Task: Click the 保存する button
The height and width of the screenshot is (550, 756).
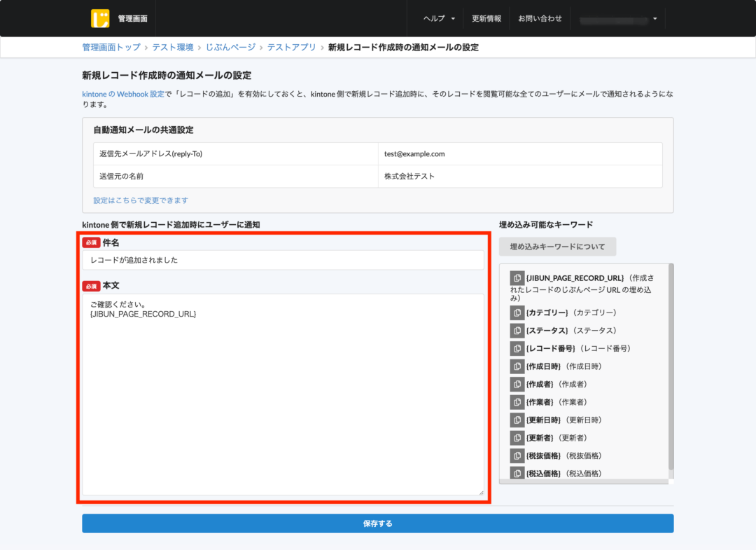Action: click(378, 523)
